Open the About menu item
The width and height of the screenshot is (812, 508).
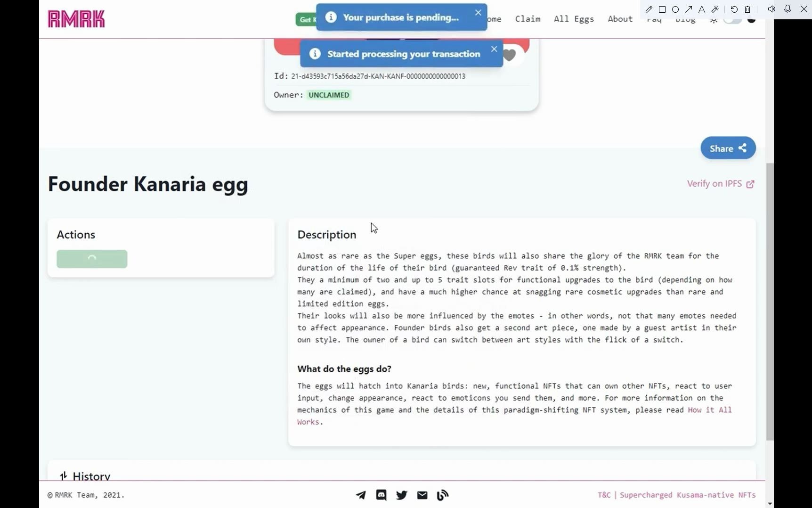point(620,19)
